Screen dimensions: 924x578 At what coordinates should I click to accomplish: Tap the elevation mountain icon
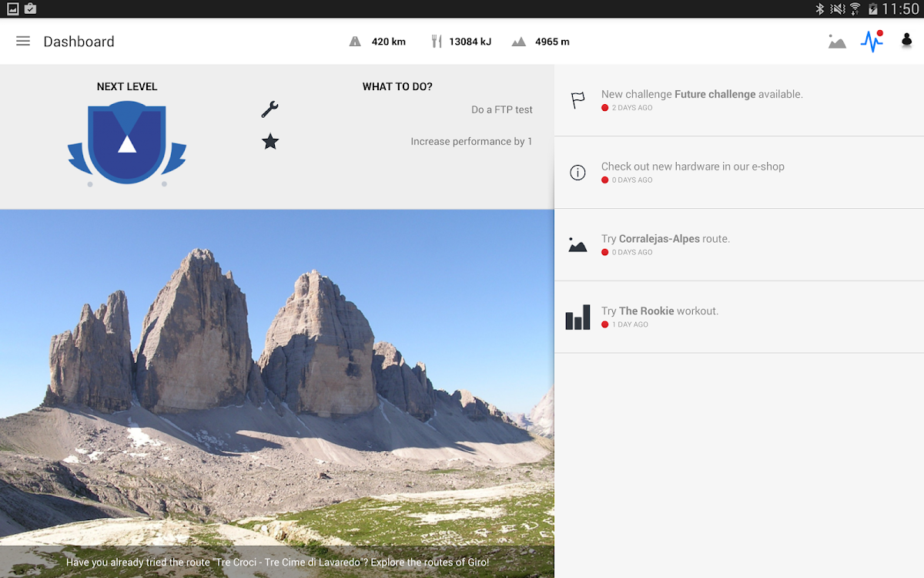[x=519, y=42]
